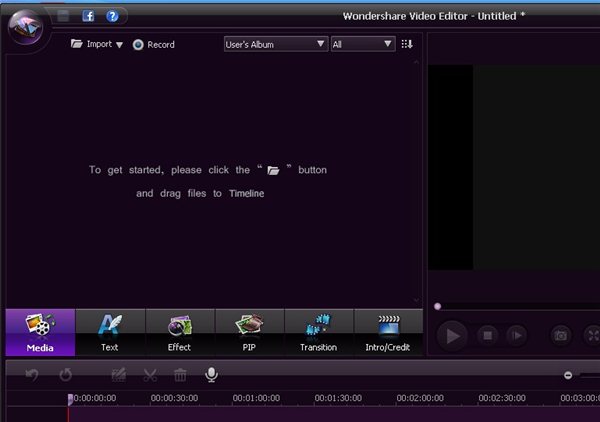The width and height of the screenshot is (600, 422).
Task: Click the edit clip icon
Action: tap(119, 375)
